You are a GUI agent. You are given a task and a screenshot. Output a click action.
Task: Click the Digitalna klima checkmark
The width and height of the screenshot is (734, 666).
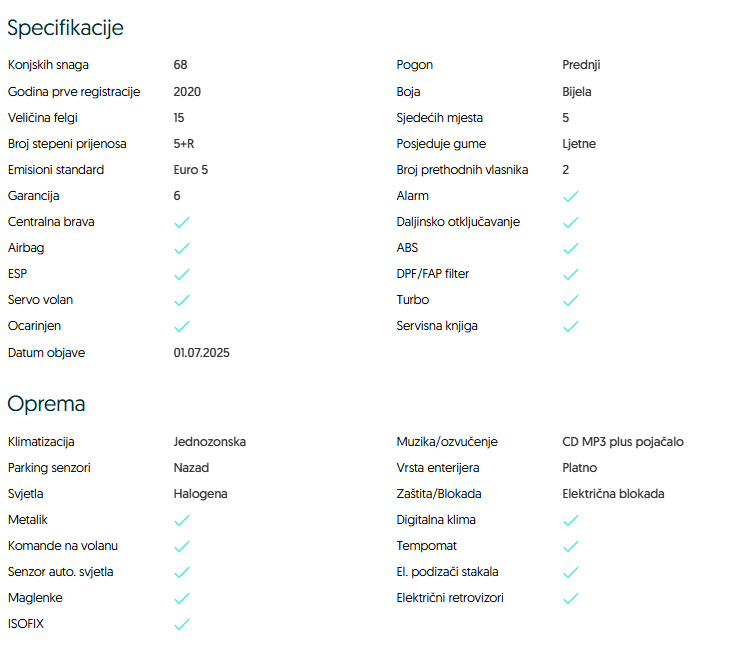click(570, 520)
